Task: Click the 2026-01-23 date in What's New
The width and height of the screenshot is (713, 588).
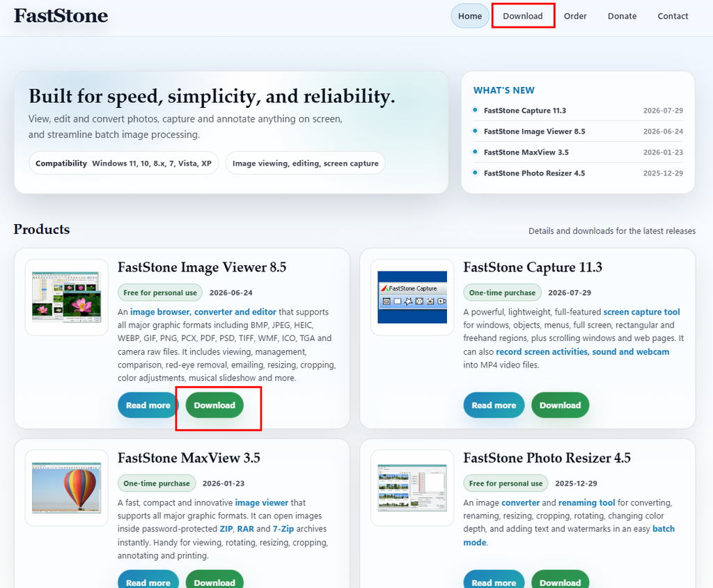Action: point(663,152)
